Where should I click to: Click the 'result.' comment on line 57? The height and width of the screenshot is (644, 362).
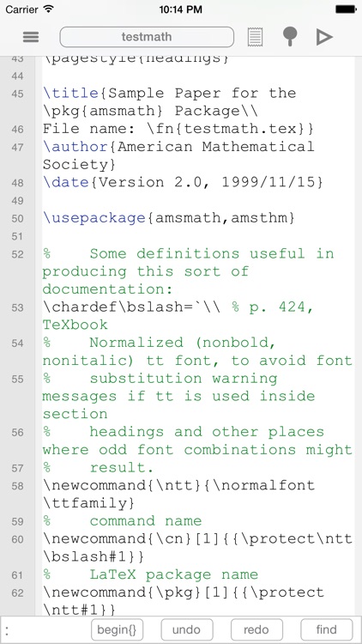point(122,468)
